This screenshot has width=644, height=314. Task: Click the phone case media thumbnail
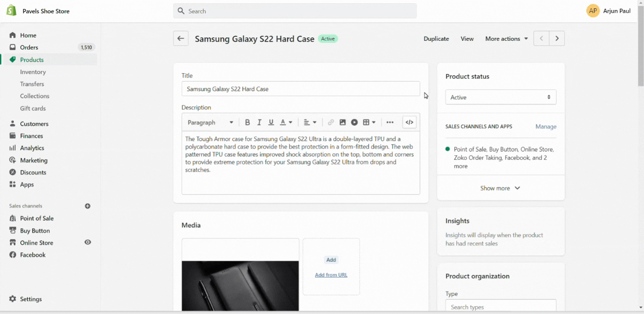click(240, 275)
